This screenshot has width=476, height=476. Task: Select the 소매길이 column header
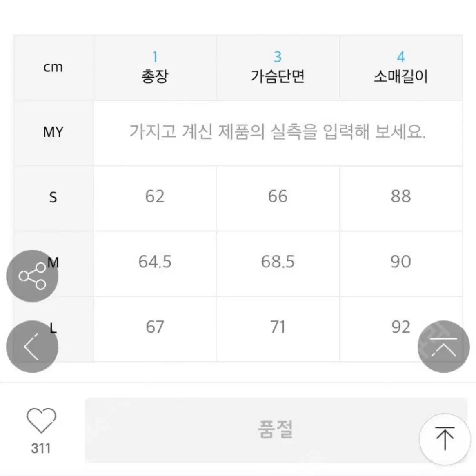pos(401,67)
